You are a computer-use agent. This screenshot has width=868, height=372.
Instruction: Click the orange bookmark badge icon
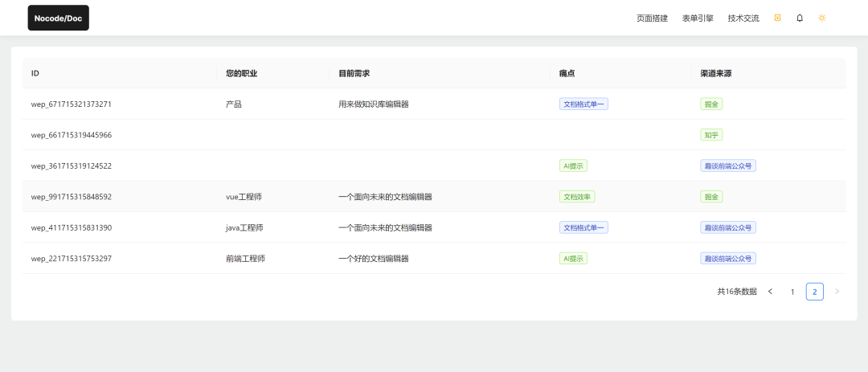[777, 18]
